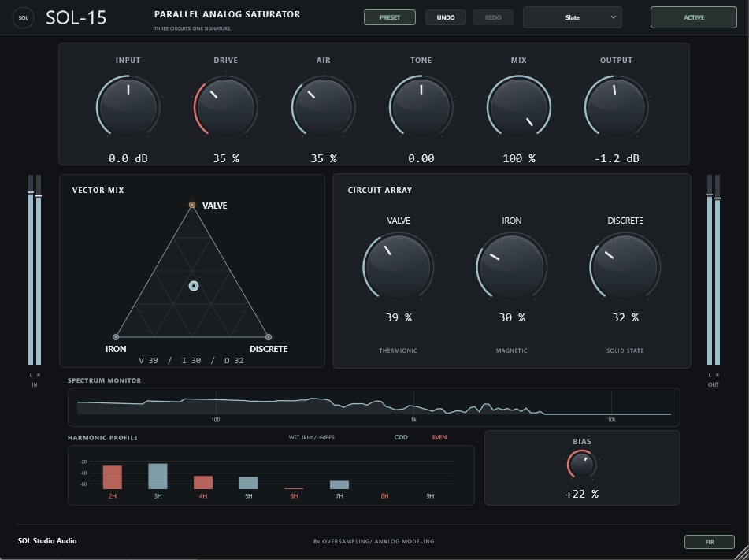The width and height of the screenshot is (749, 560).
Task: Click the VALVE circuit knob
Action: [399, 267]
